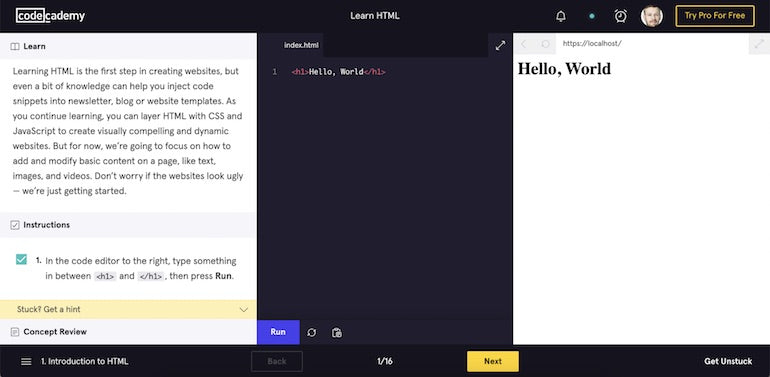The width and height of the screenshot is (770, 377).
Task: Click 1. Introduction to HTML lesson title
Action: pos(84,361)
